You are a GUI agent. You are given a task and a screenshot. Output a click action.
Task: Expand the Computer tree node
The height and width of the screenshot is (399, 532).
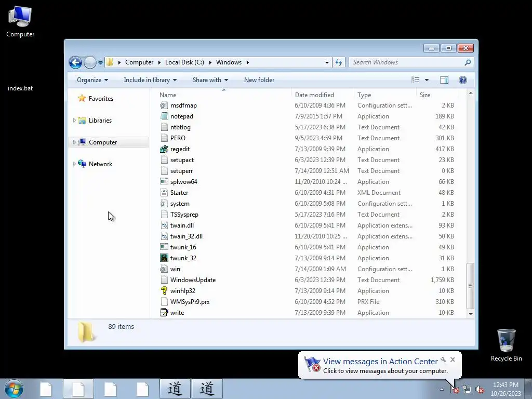pyautogui.click(x=74, y=142)
